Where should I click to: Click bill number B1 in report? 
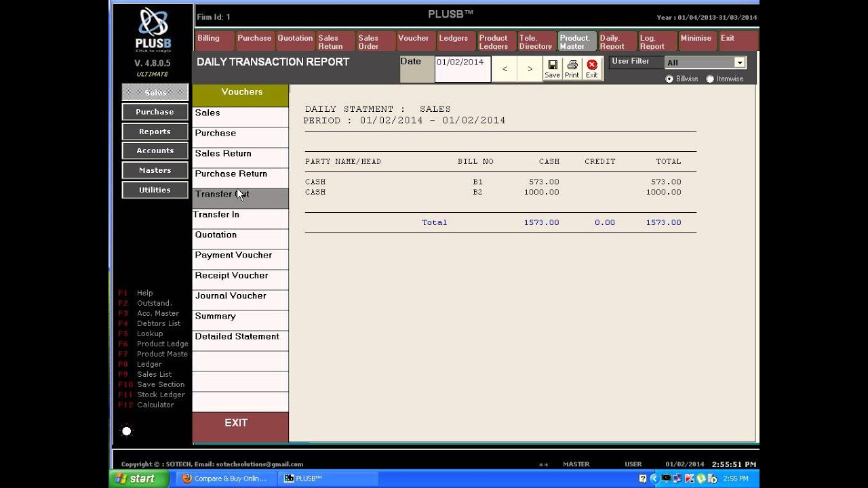tap(477, 182)
